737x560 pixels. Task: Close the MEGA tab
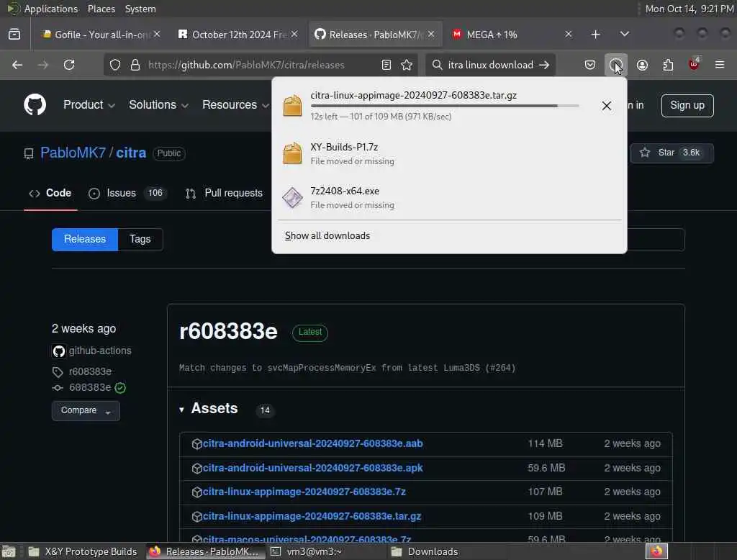(x=569, y=35)
